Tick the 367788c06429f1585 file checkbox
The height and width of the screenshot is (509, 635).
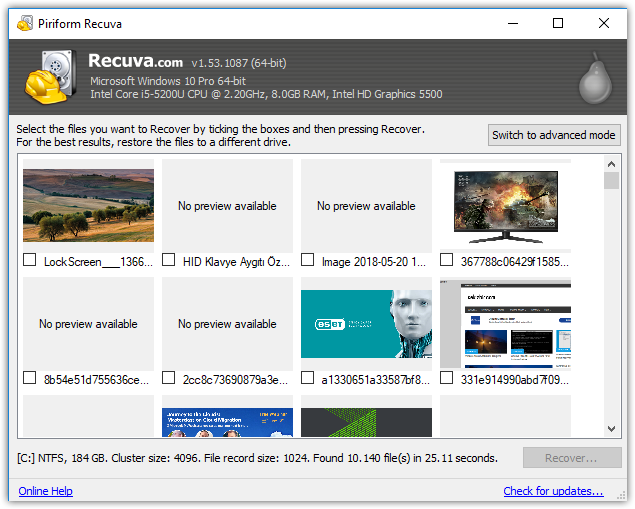click(446, 260)
